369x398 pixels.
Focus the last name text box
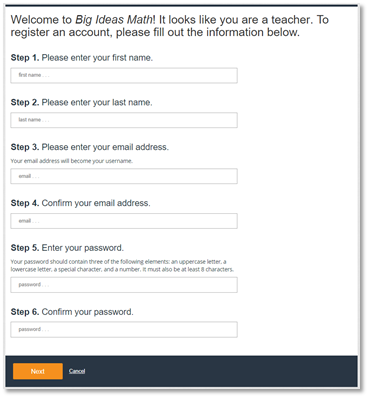click(124, 120)
